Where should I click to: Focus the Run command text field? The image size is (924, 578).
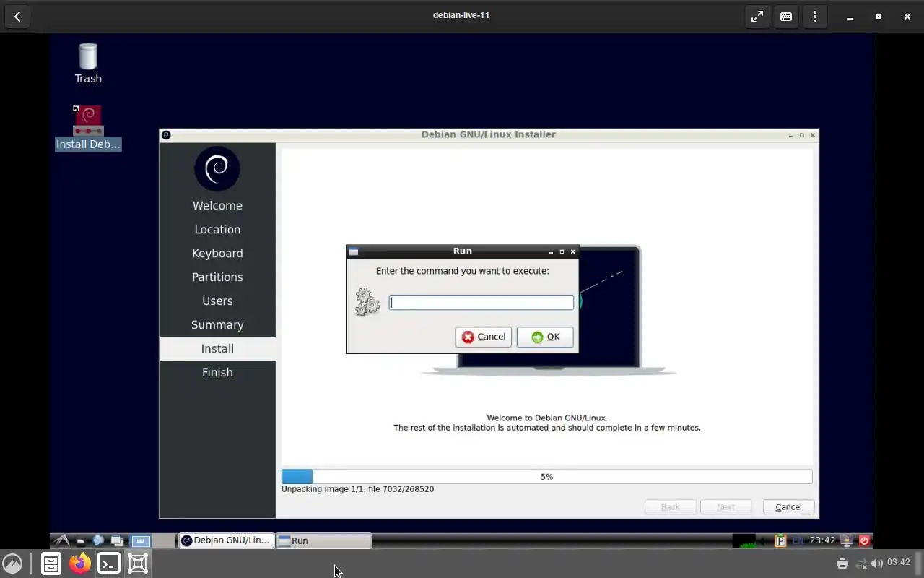pos(481,303)
